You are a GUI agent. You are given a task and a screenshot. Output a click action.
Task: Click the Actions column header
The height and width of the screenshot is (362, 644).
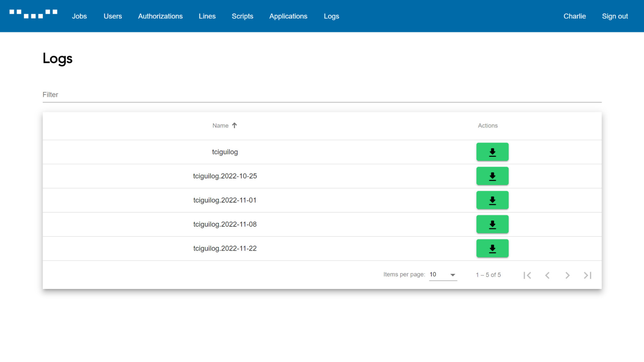click(x=488, y=125)
